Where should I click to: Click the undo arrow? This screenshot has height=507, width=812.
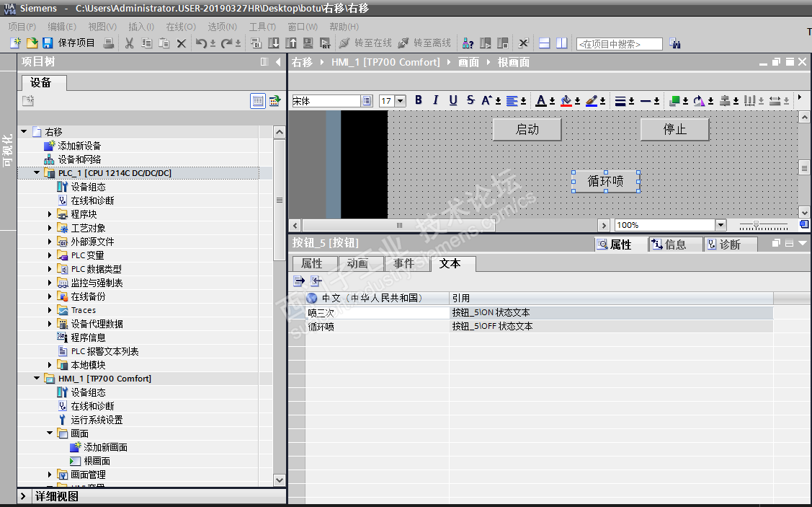point(201,43)
